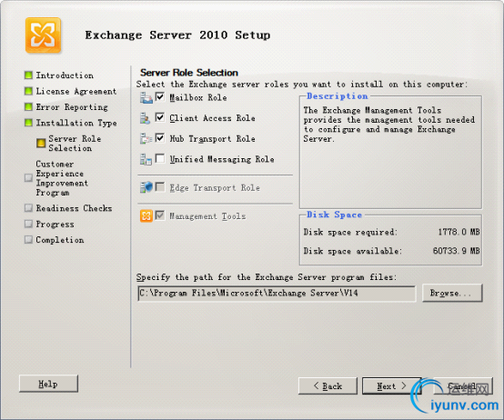Click the Client Access Role icon
Image resolution: width=504 pixels, height=420 pixels.
click(x=145, y=118)
